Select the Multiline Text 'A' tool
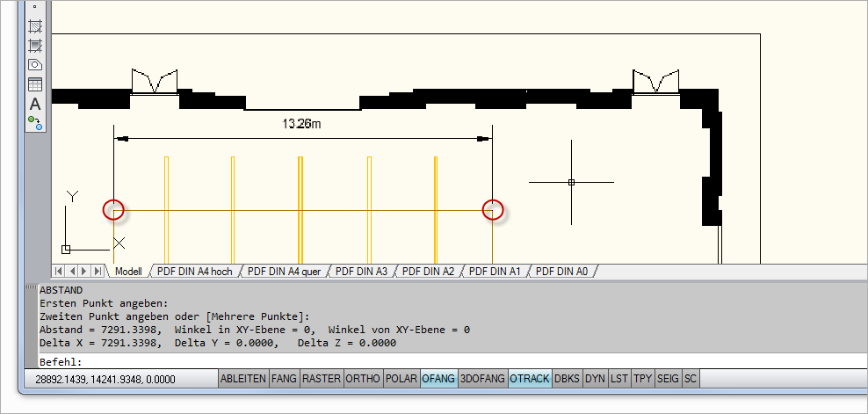868x414 pixels. click(35, 104)
